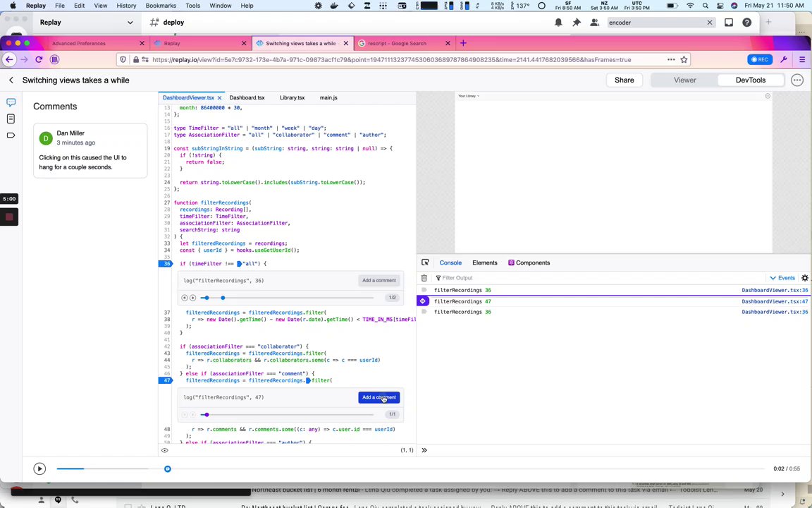Open the library icon next to reload
Screen dimensions: 812x508
point(54,59)
